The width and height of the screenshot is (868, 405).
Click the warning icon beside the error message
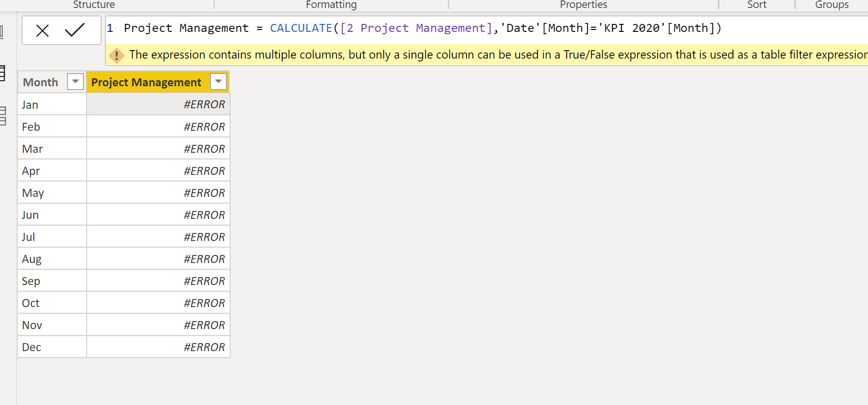(x=117, y=55)
